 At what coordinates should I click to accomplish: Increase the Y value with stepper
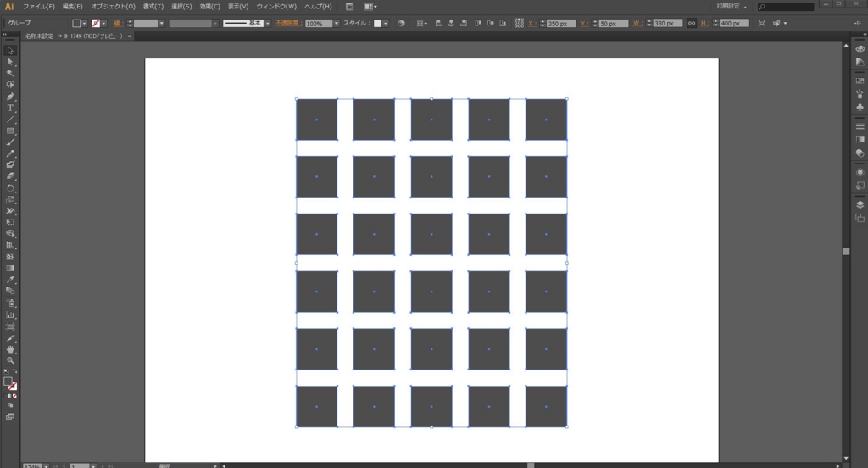click(x=595, y=21)
